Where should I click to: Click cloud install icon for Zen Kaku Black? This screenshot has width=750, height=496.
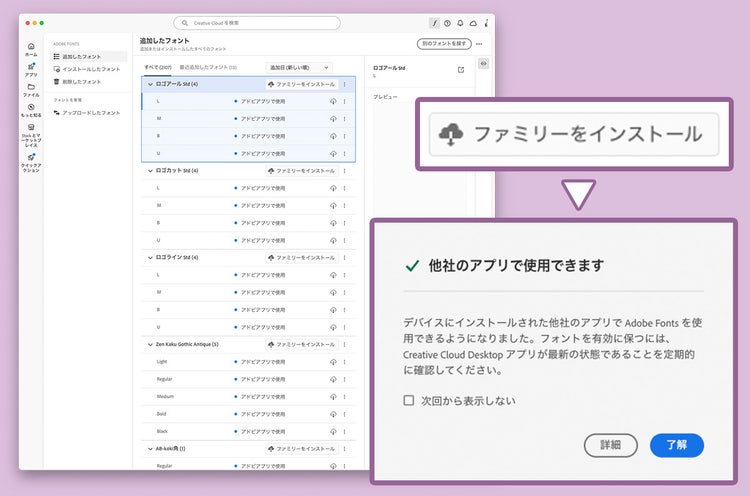(x=333, y=431)
